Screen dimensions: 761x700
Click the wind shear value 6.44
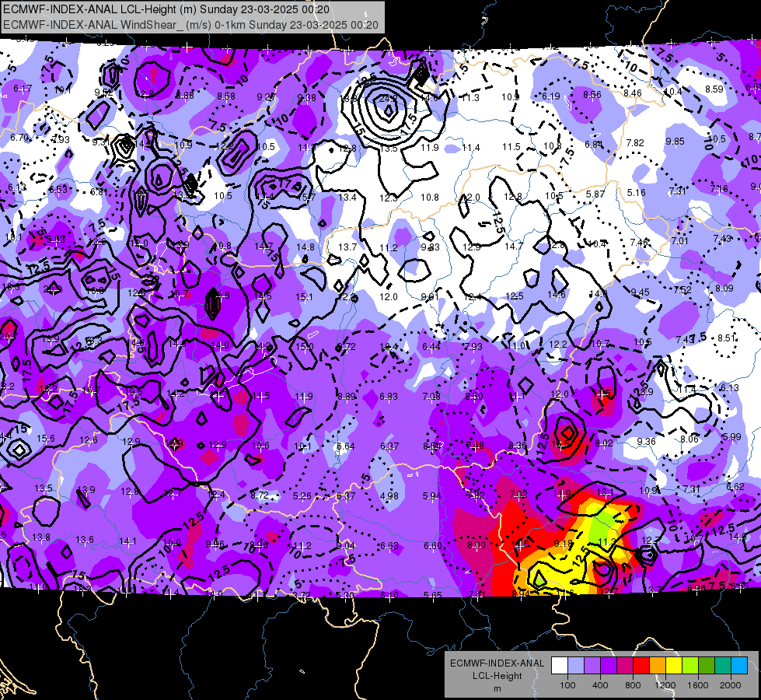(x=431, y=346)
